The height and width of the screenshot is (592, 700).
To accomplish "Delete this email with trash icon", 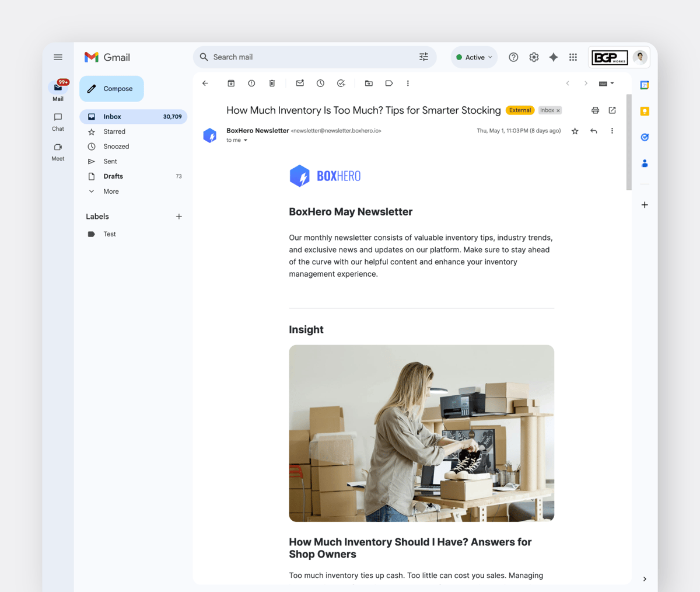I will tap(272, 83).
